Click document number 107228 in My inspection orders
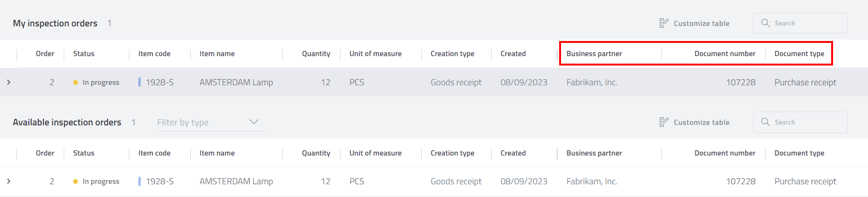This screenshot has height=197, width=868. 740,82
